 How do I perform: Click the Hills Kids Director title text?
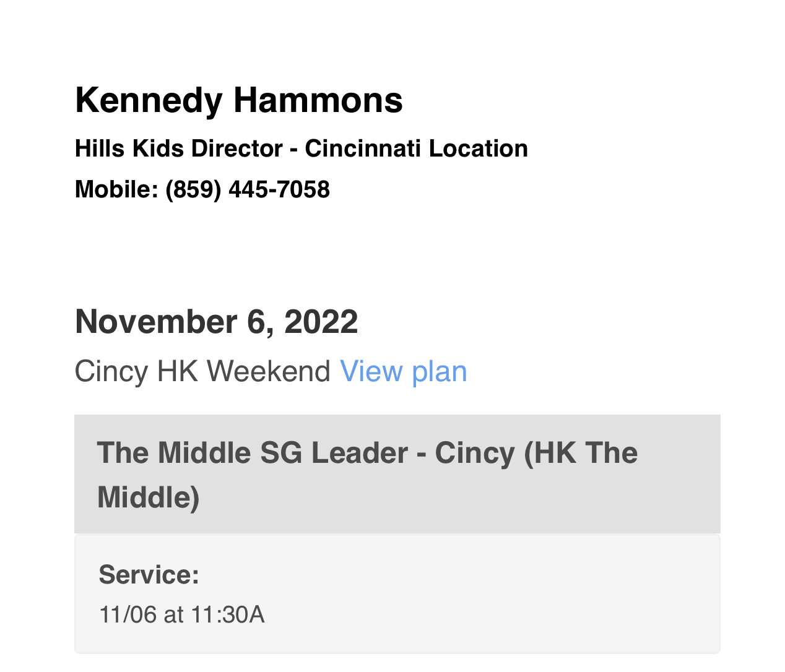click(x=178, y=149)
